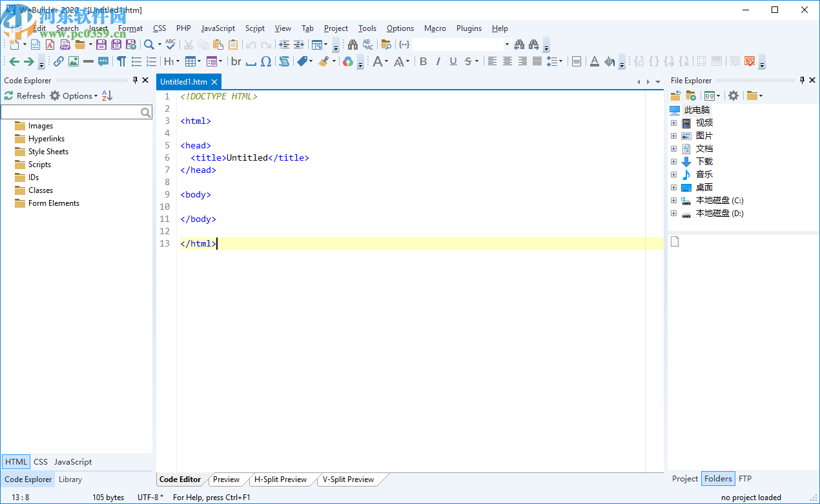Viewport: 820px width, 504px height.
Task: Toggle italic formatting
Action: pos(438,61)
